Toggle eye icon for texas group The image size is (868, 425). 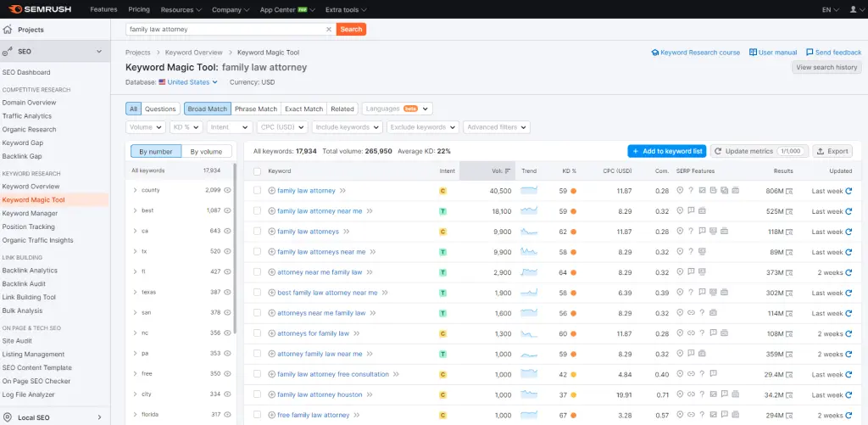point(227,292)
